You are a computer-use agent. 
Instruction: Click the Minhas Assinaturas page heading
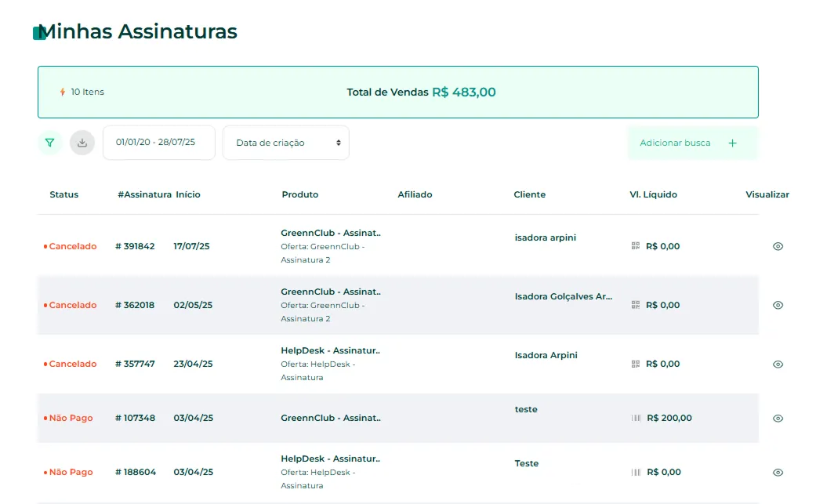pos(137,31)
